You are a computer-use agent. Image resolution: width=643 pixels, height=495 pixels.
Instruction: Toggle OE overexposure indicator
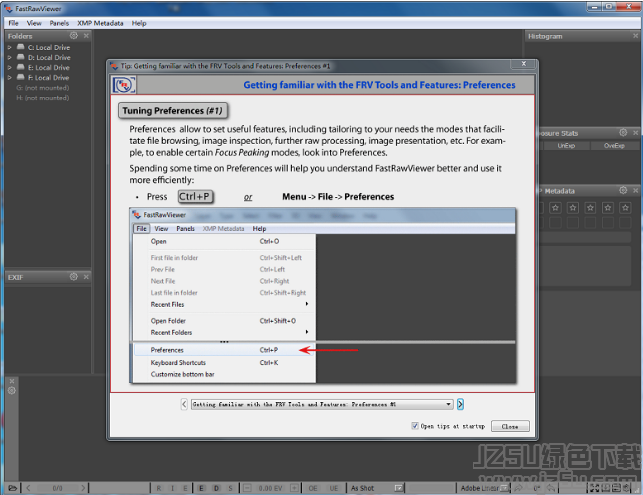[313, 488]
